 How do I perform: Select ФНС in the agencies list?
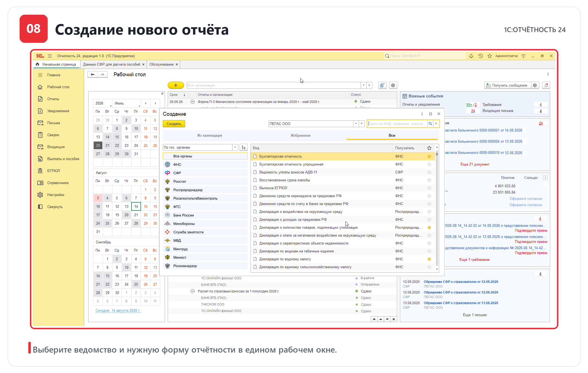click(x=205, y=165)
